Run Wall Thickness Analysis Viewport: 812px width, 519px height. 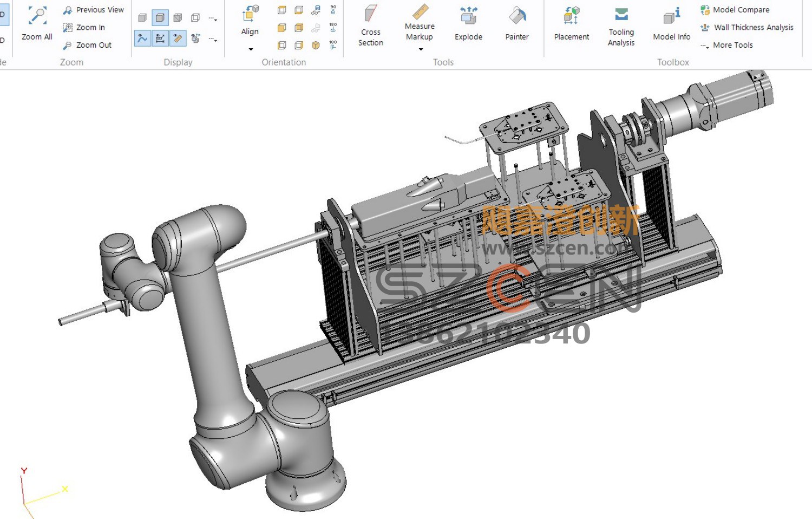click(x=747, y=27)
